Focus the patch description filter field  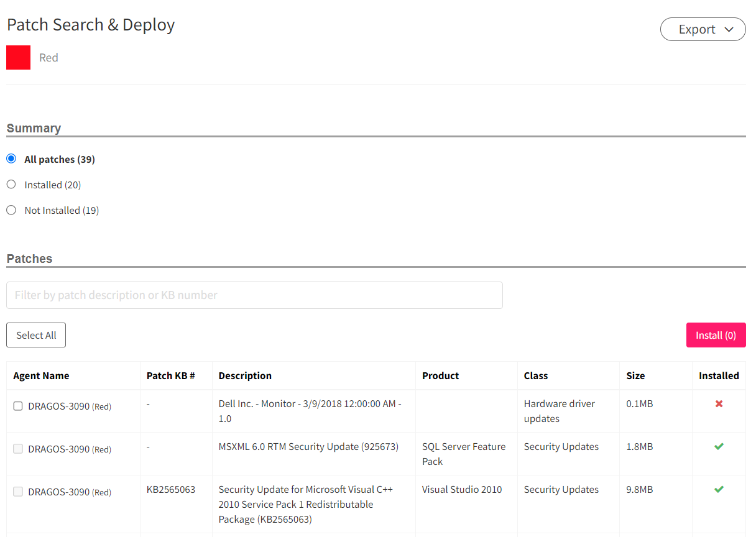click(x=254, y=295)
